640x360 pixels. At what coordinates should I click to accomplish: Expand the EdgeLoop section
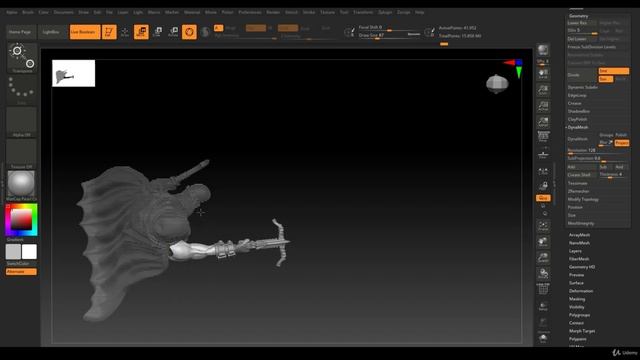click(577, 96)
